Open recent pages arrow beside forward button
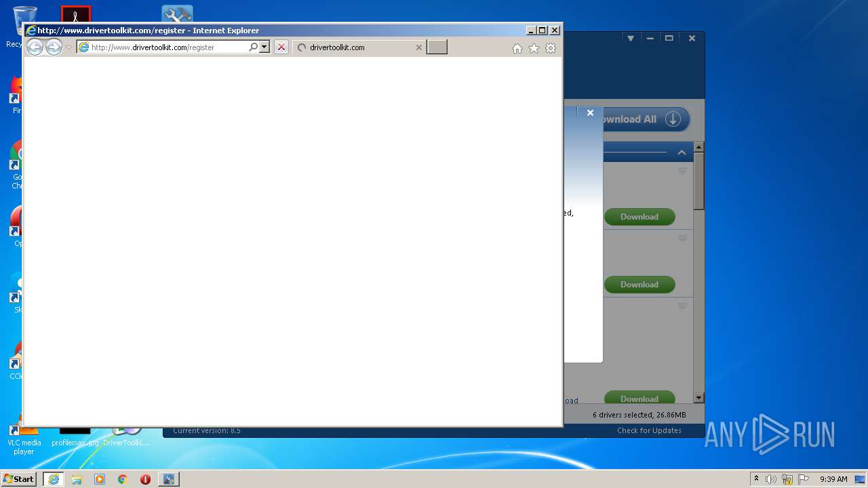The image size is (868, 488). [x=68, y=47]
